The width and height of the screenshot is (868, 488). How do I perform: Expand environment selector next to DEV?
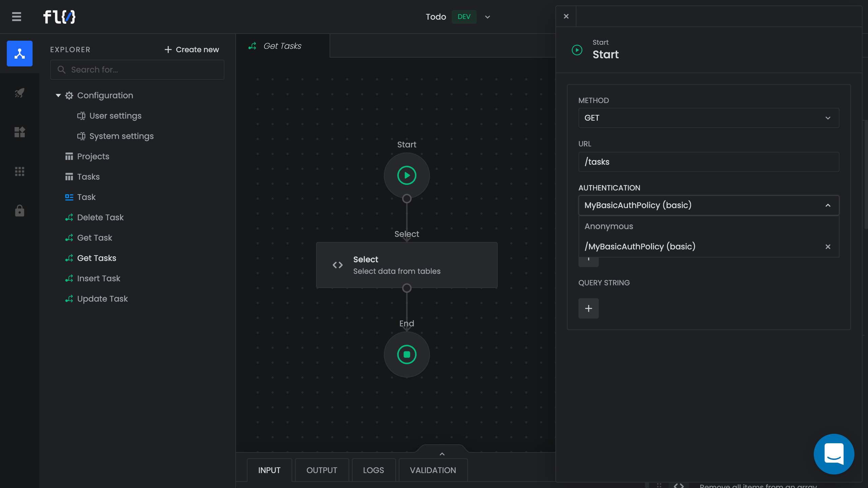(487, 17)
